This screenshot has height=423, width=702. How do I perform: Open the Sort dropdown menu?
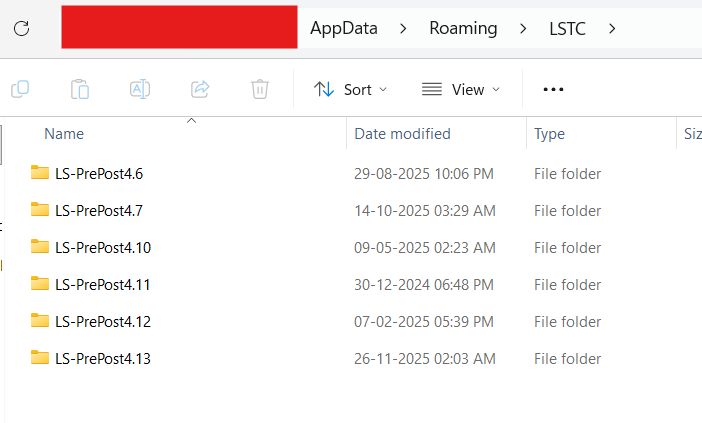click(351, 89)
